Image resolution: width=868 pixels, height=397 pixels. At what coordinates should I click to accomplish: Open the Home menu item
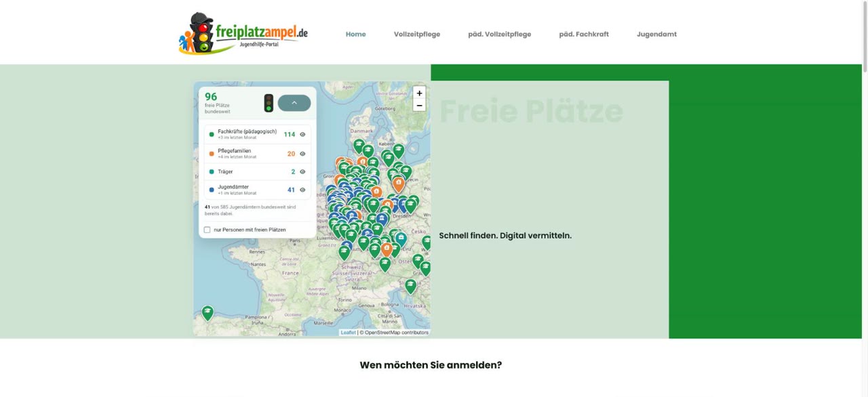pos(355,34)
